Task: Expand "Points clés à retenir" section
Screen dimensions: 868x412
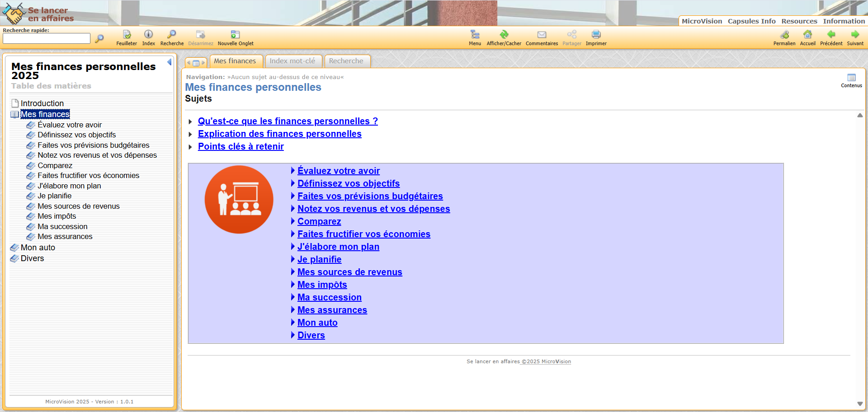Action: (x=190, y=147)
